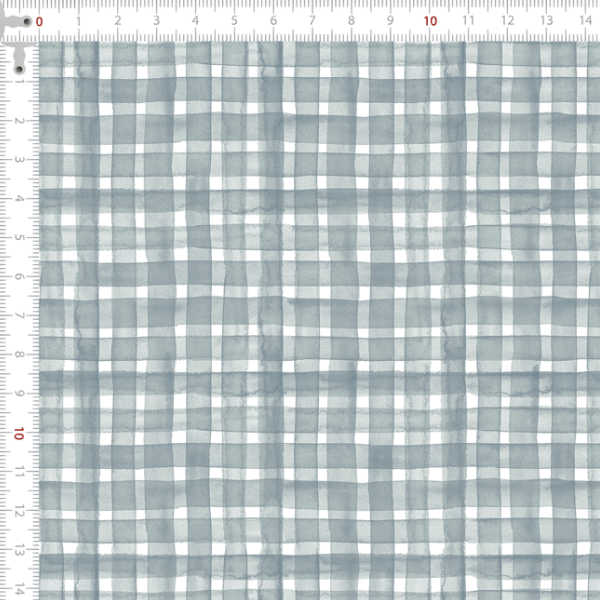
Task: Click the number 2 on the left ruler
Action: tap(19, 121)
